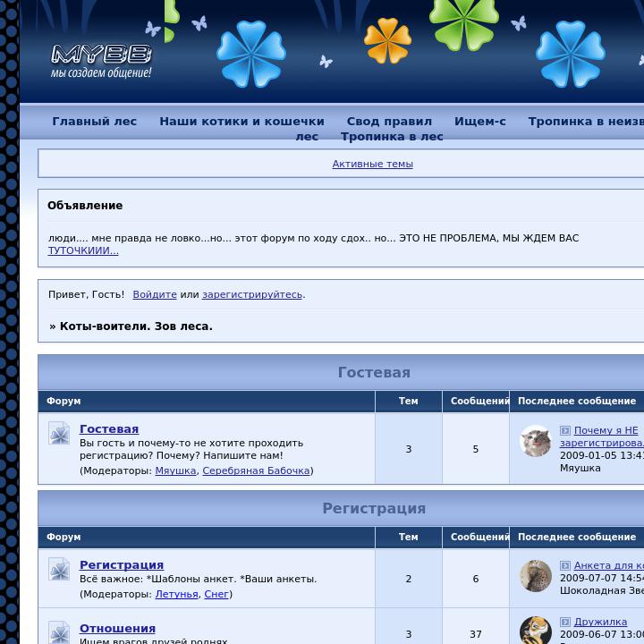Follow the ТУТОЧКИИИ announcement link
This screenshot has width=644, height=644.
(x=83, y=251)
